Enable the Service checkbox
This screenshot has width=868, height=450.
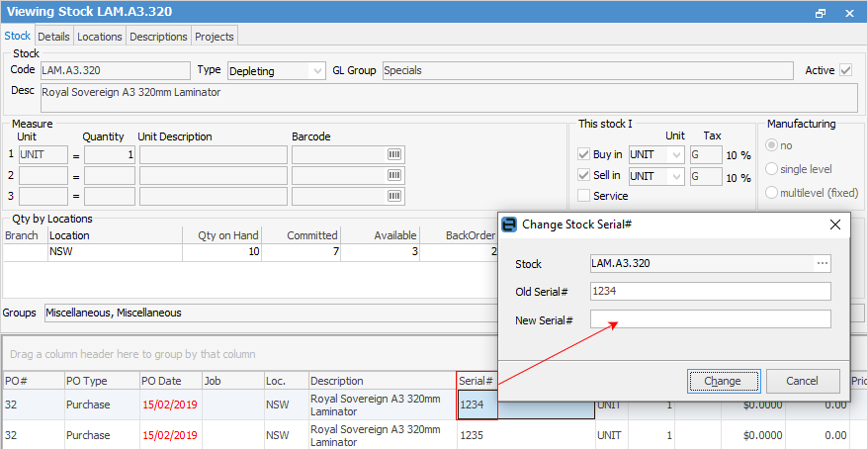point(584,196)
